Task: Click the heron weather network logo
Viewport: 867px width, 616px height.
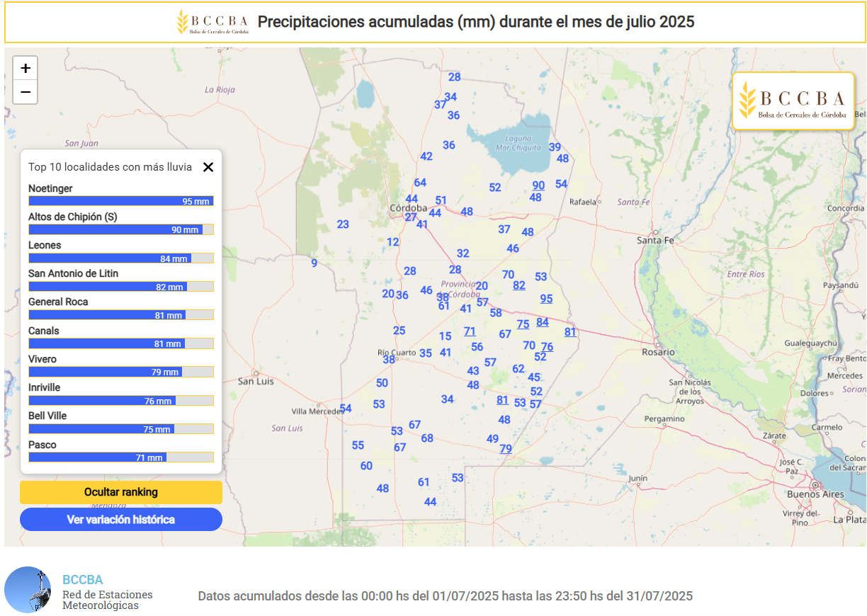Action: pos(28,589)
